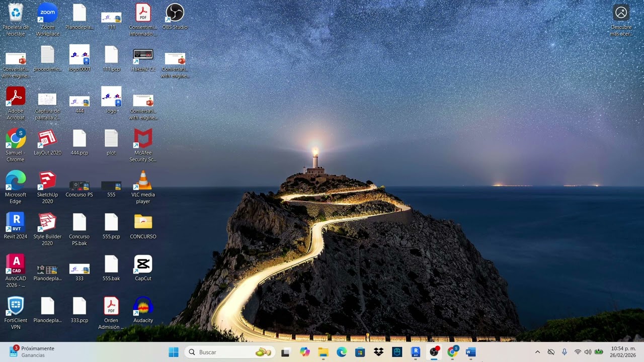
Task: Select the Audacity desktop shortcut
Action: [143, 310]
